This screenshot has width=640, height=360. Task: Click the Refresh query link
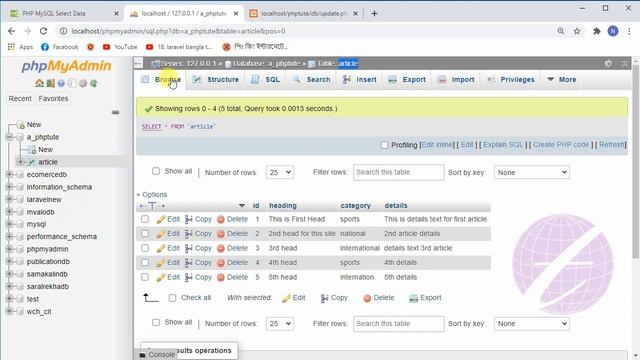pyautogui.click(x=612, y=145)
